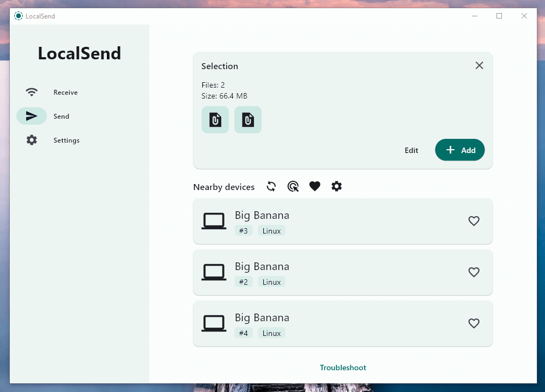Click the LocalSend logo in the title bar
This screenshot has height=392, width=545.
pos(18,16)
